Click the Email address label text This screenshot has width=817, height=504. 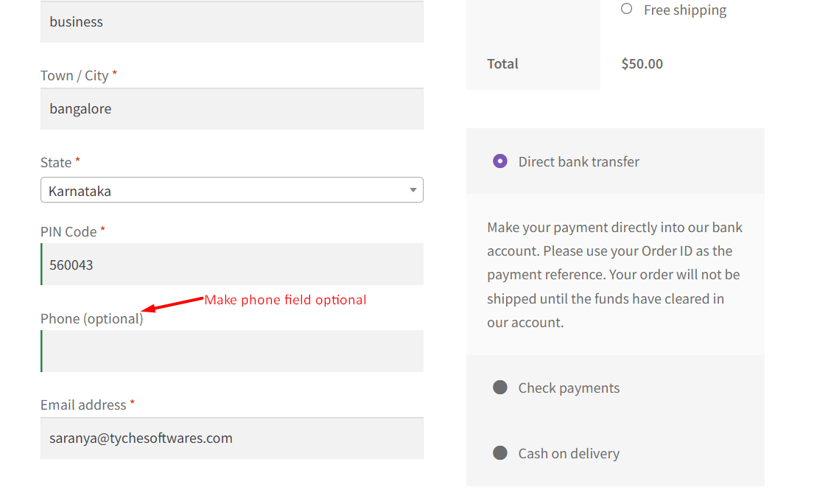tap(83, 405)
